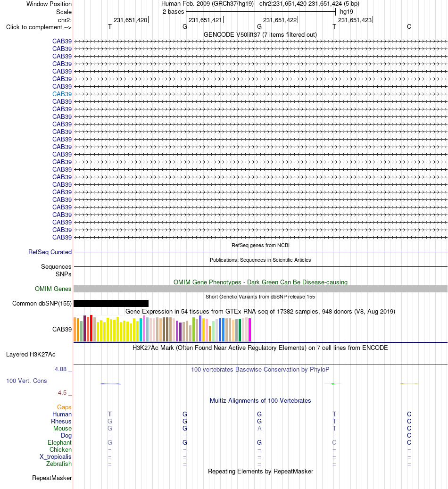Click the 'Click to complement -->' label
448x489 pixels.
(x=39, y=27)
